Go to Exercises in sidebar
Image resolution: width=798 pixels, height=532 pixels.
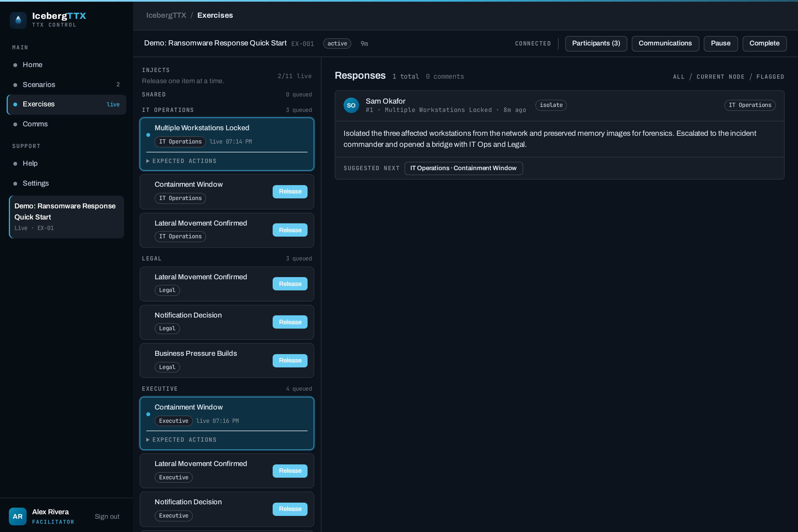(x=66, y=104)
